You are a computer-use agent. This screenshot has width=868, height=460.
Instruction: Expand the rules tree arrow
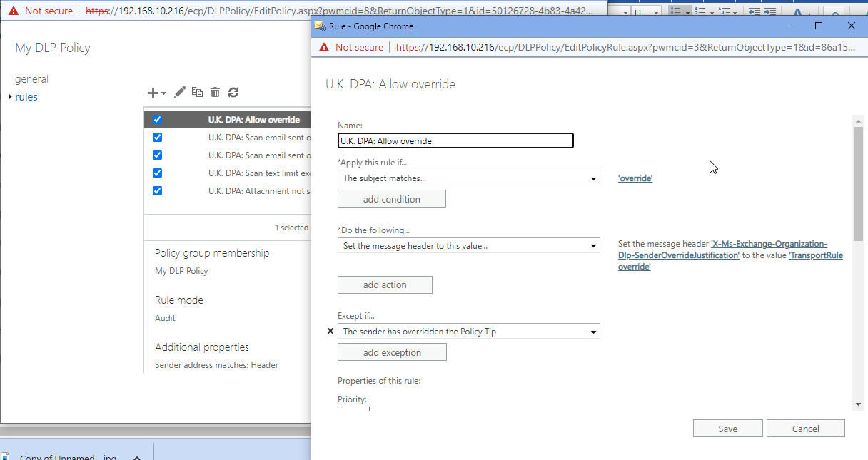click(10, 97)
